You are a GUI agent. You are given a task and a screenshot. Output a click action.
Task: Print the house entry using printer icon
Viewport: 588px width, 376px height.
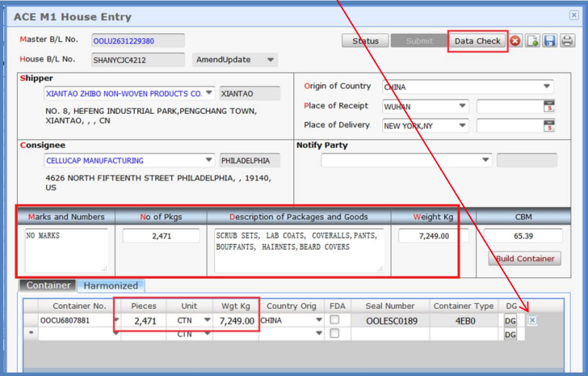pyautogui.click(x=567, y=40)
